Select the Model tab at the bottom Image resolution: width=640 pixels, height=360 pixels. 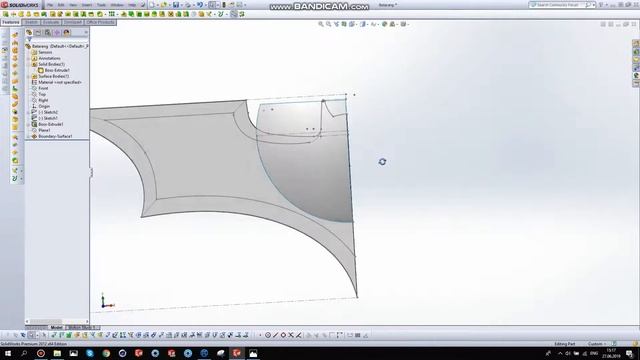click(56, 327)
